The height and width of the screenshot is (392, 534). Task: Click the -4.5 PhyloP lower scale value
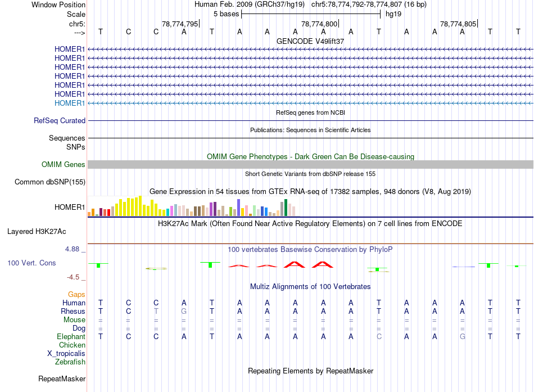tap(73, 277)
